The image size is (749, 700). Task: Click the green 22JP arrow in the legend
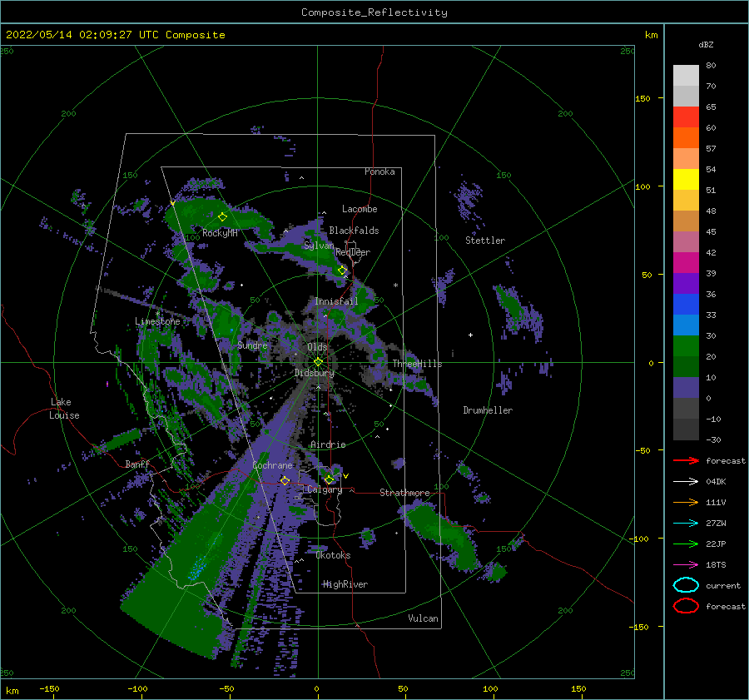[686, 544]
